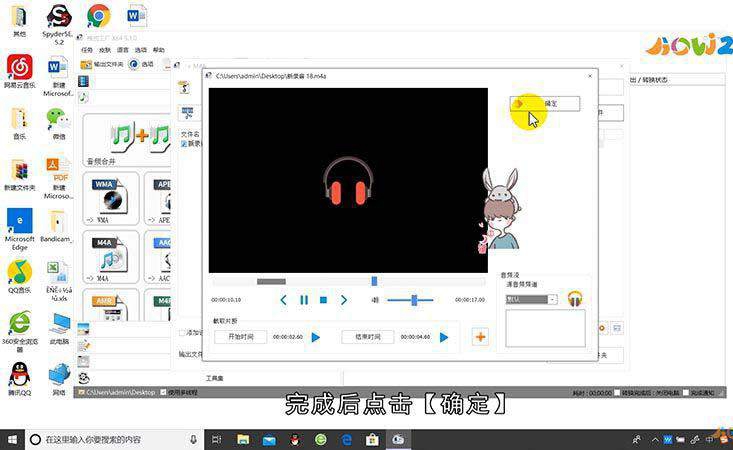
Task: Open the 帮助 menu in Format Factory
Action: pyautogui.click(x=159, y=50)
